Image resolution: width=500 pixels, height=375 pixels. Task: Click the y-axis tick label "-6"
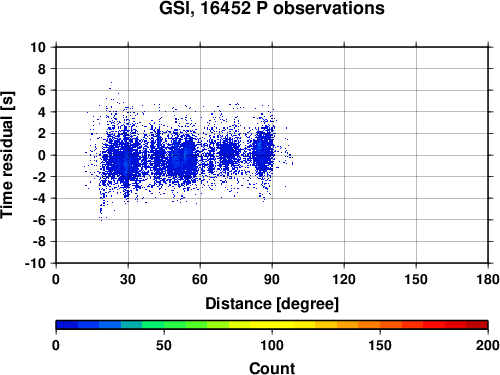click(39, 220)
